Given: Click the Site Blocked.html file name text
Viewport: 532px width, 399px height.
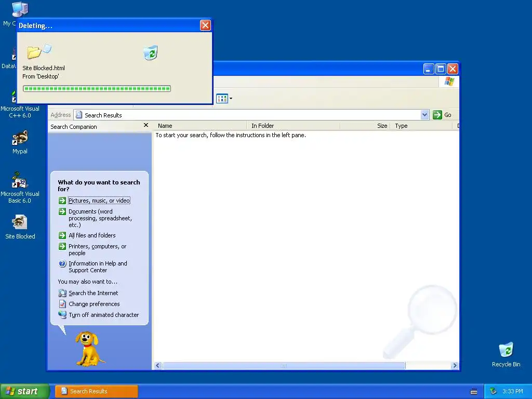Looking at the screenshot, I should click(x=44, y=68).
